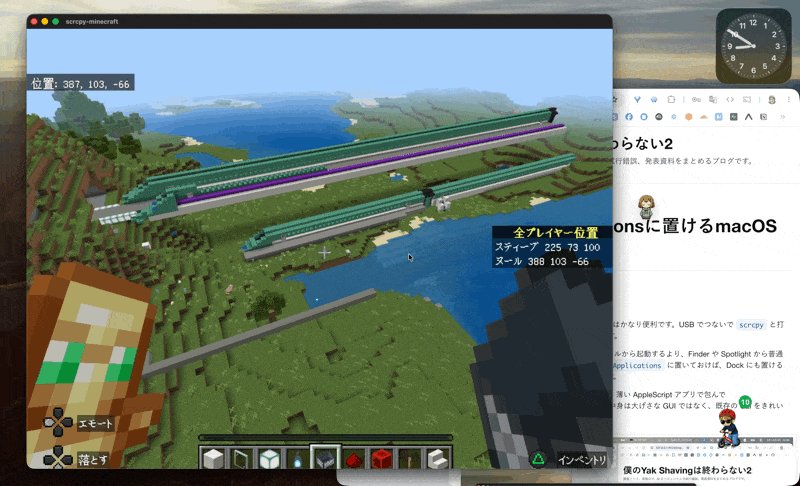Click the ヌール 388 103 -66 row
This screenshot has width=800, height=486.
point(542,261)
